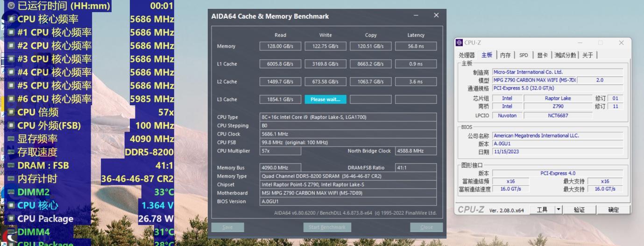Image resolution: width=644 pixels, height=246 pixels.
Task: Click the Memory Type field Quad Channel DDR5-8200
Action: pos(348,176)
